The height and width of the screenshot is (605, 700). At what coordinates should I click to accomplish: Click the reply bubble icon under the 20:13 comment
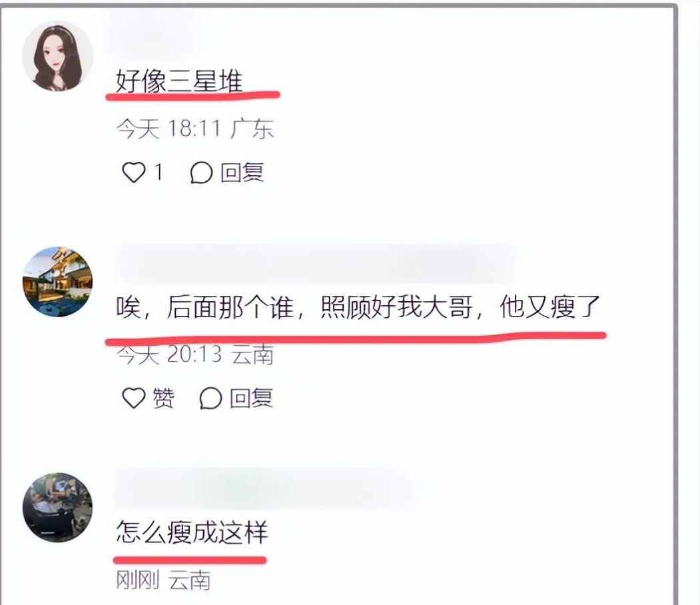click(x=210, y=397)
